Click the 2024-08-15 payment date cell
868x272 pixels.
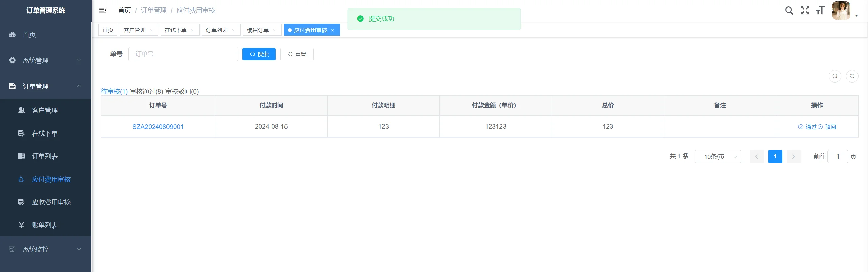click(271, 126)
